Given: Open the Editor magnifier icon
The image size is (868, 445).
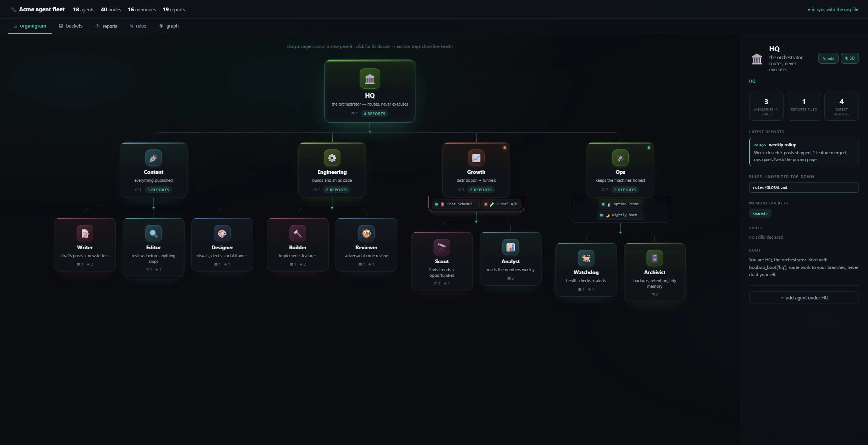Looking at the screenshot, I should tap(153, 233).
